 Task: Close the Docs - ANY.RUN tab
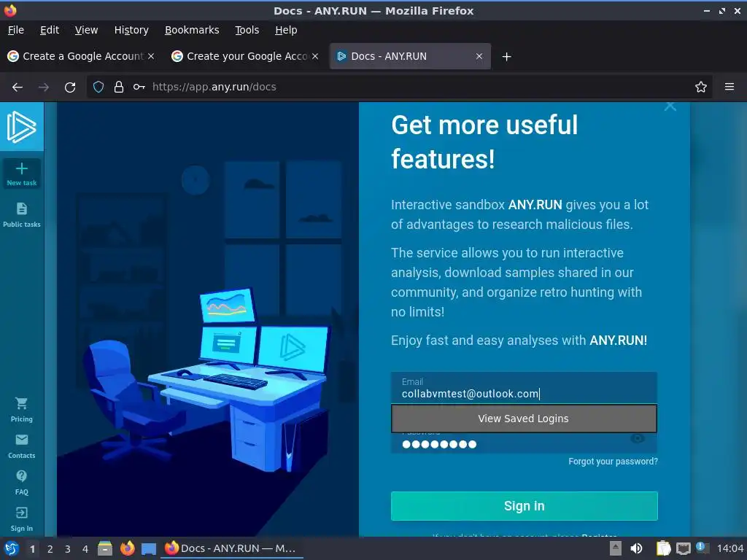click(479, 56)
